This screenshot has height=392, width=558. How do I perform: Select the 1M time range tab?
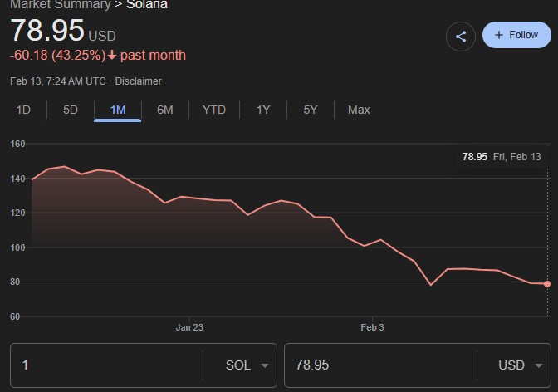[118, 110]
